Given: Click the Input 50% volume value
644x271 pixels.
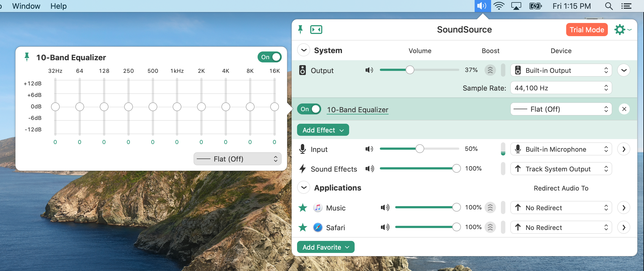Looking at the screenshot, I should (471, 149).
